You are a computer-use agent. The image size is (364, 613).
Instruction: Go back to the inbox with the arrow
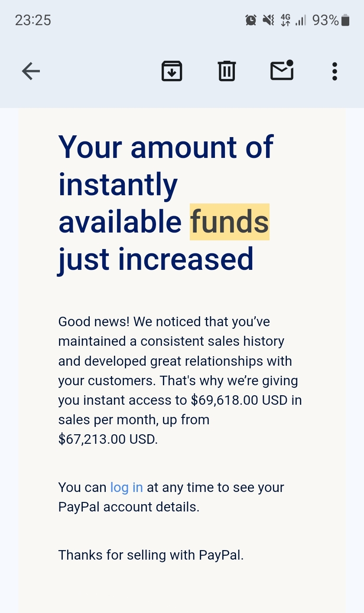(x=30, y=71)
